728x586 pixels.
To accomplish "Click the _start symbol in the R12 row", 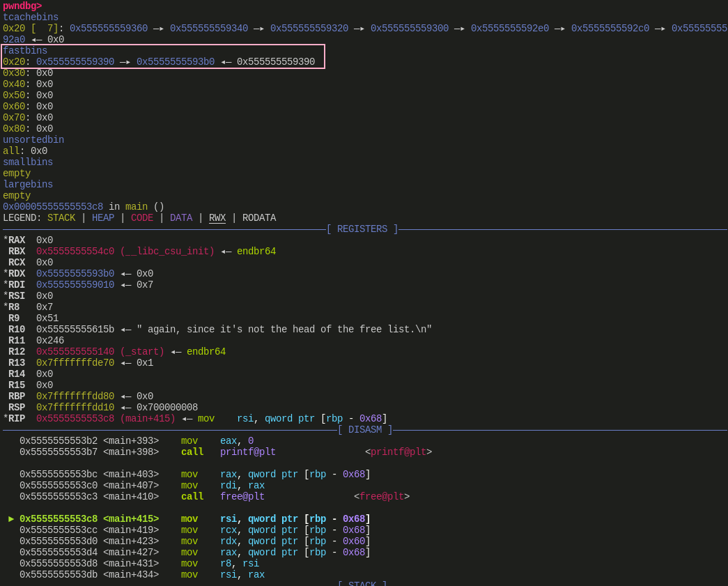I will pyautogui.click(x=142, y=352).
